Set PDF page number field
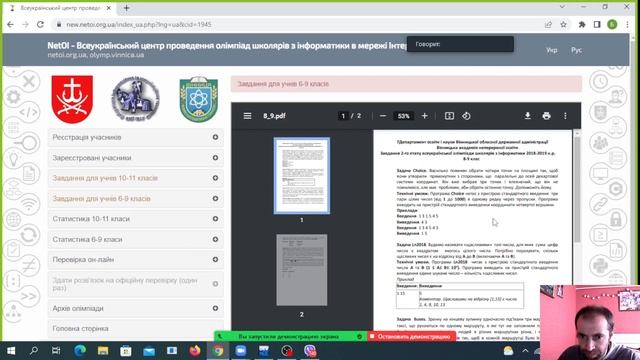The width and height of the screenshot is (640, 360). coord(343,116)
